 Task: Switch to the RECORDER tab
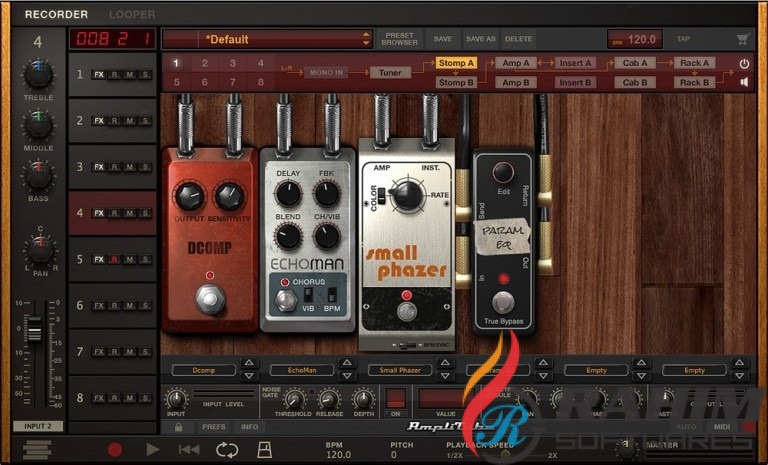(56, 15)
